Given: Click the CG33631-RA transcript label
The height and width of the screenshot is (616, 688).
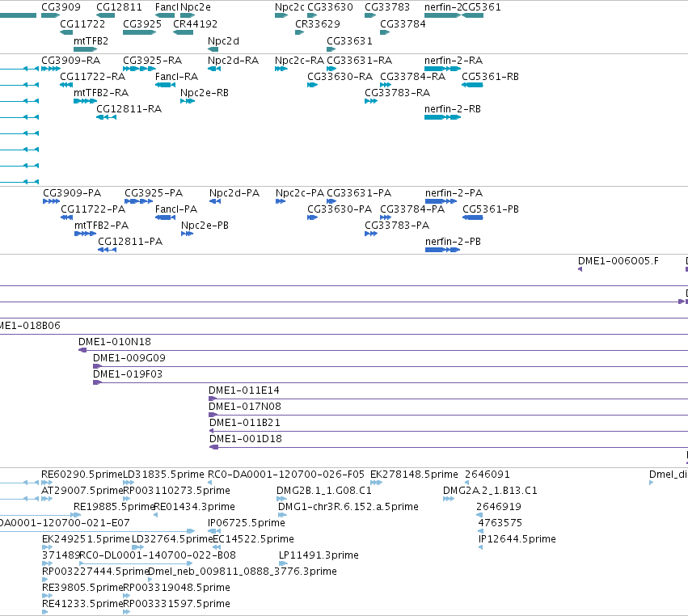Looking at the screenshot, I should [x=359, y=61].
